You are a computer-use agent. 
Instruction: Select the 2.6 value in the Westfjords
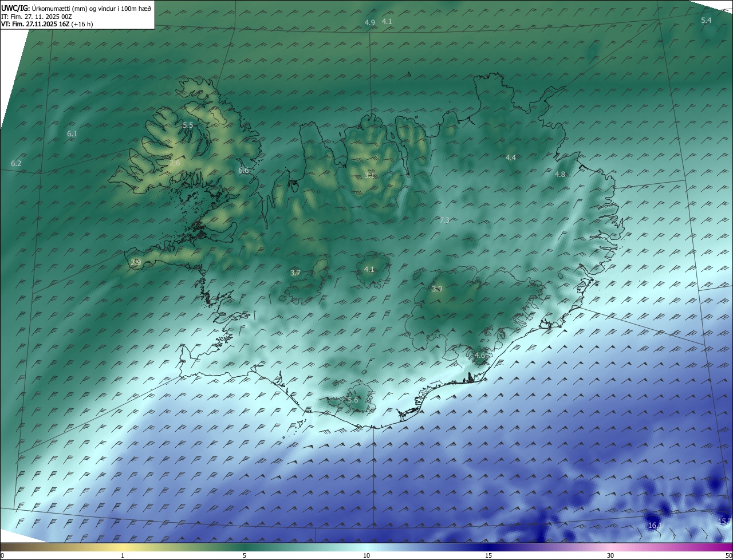(175, 163)
